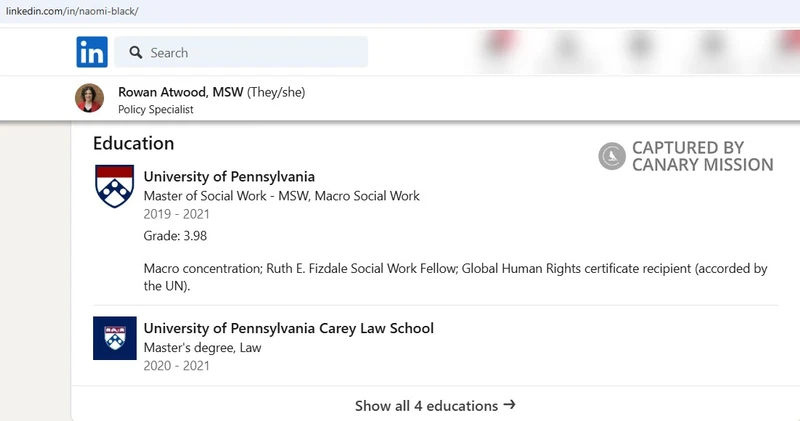The image size is (800, 421).
Task: Click the Captured by Canary Mission watermark text
Action: 702,156
